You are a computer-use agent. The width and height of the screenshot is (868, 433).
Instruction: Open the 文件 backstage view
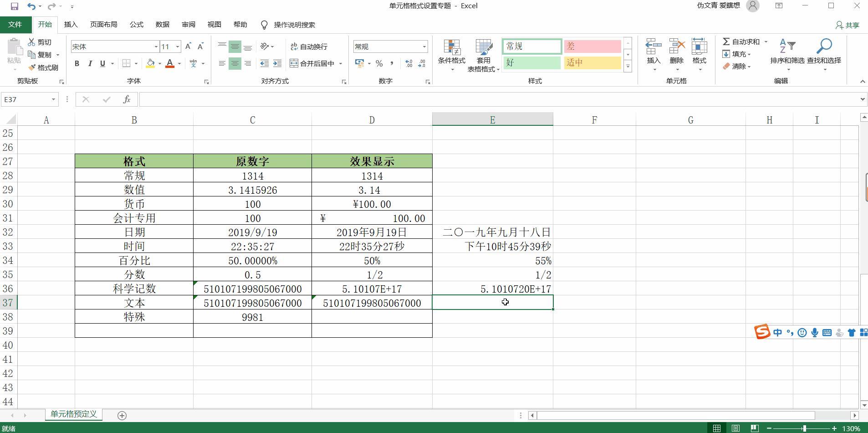coord(15,25)
